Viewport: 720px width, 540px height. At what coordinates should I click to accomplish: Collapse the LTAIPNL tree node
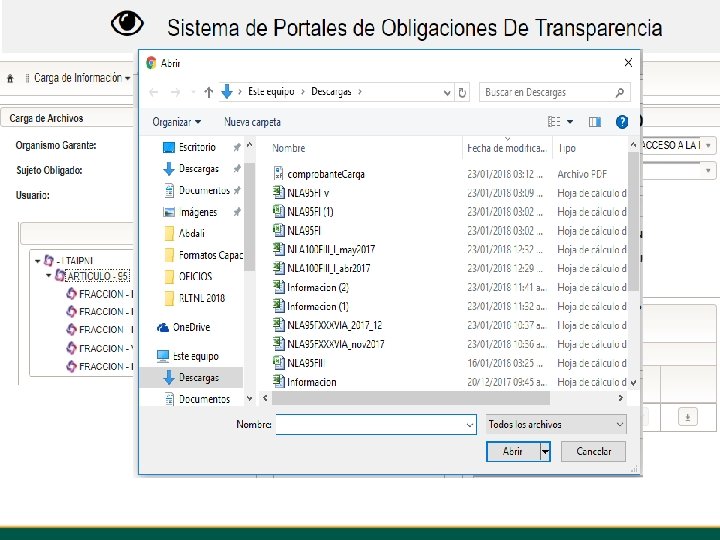pos(38,261)
